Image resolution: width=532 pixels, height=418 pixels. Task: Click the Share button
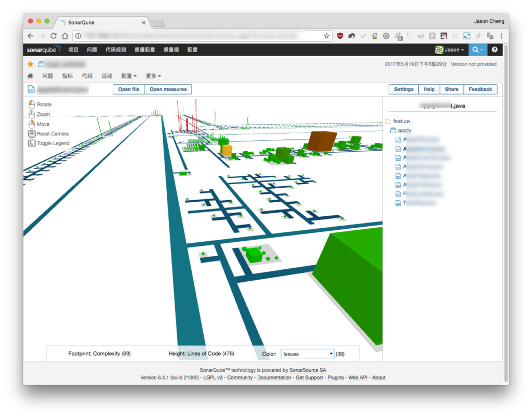point(451,89)
